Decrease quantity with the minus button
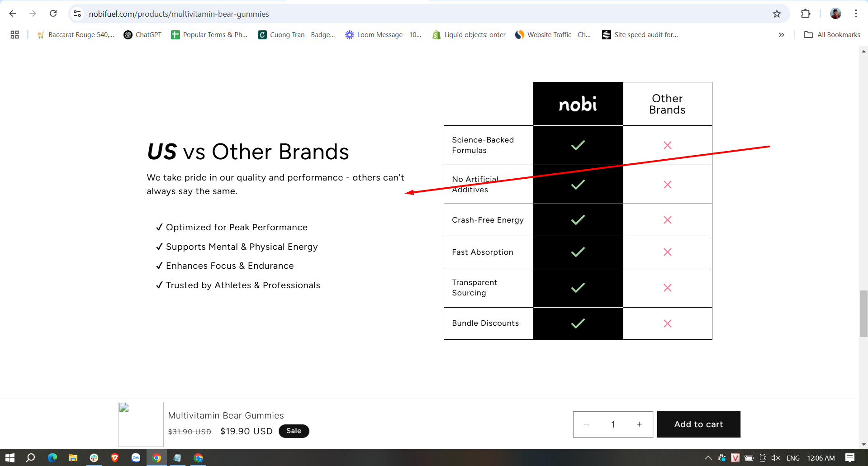This screenshot has width=868, height=466. (x=586, y=424)
